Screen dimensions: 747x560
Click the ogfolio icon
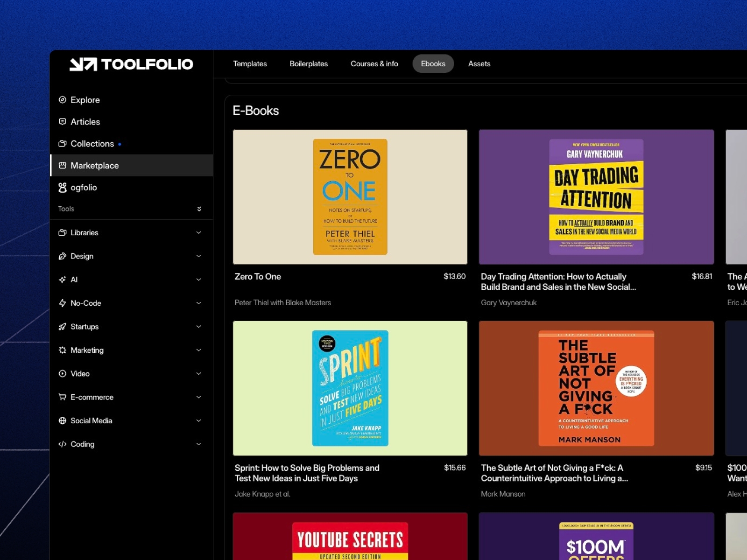pos(63,188)
